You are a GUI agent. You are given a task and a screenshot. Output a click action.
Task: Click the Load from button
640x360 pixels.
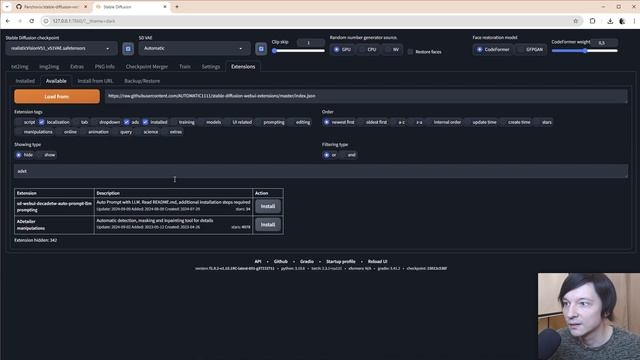[57, 96]
